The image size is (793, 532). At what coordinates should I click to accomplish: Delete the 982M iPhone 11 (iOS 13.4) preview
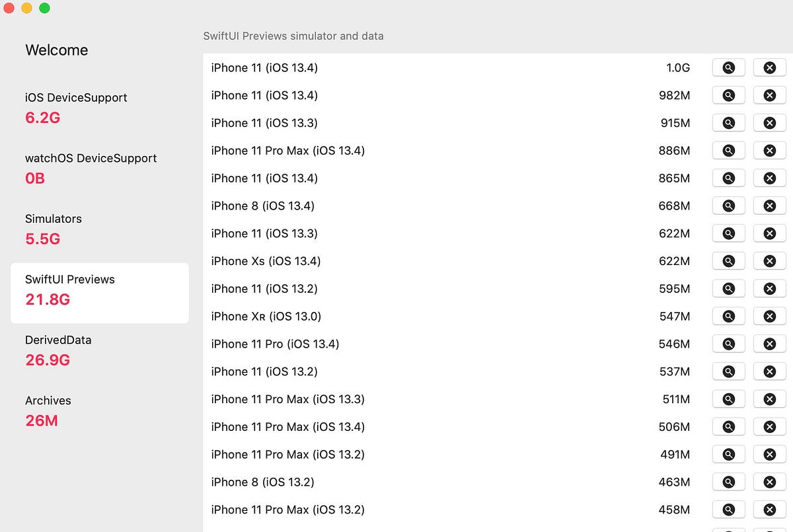point(769,95)
